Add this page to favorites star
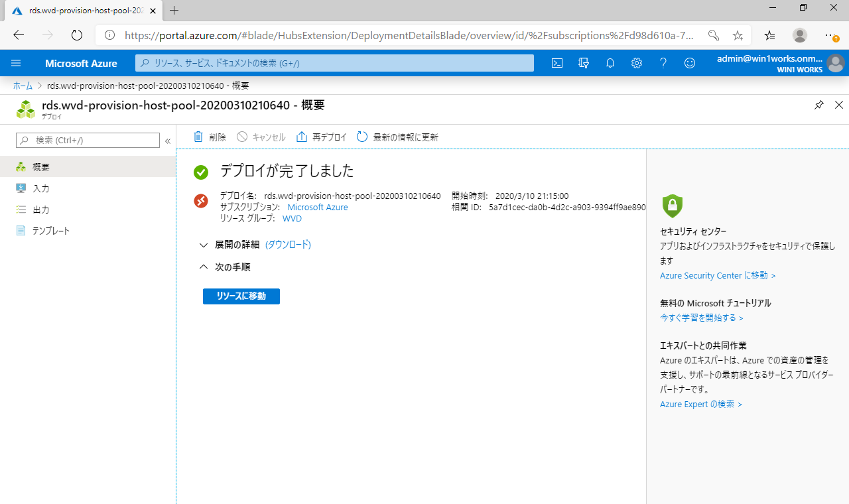 point(738,35)
